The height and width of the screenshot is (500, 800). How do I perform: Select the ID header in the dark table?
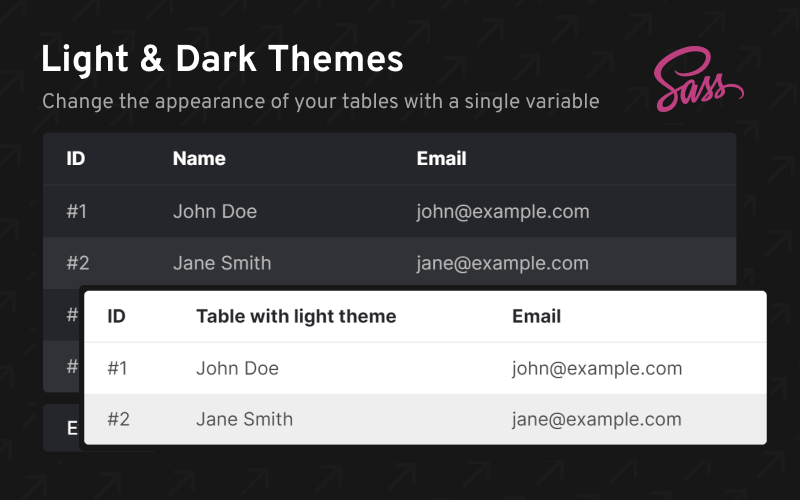pos(76,158)
